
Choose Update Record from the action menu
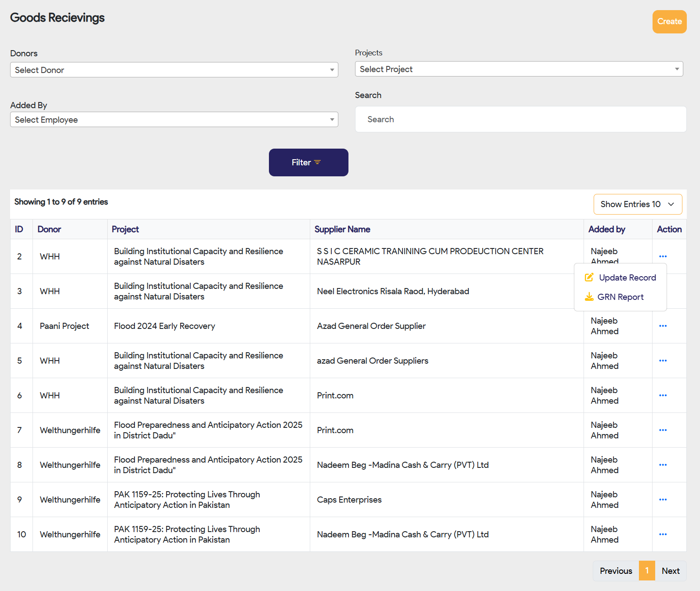[x=627, y=277]
